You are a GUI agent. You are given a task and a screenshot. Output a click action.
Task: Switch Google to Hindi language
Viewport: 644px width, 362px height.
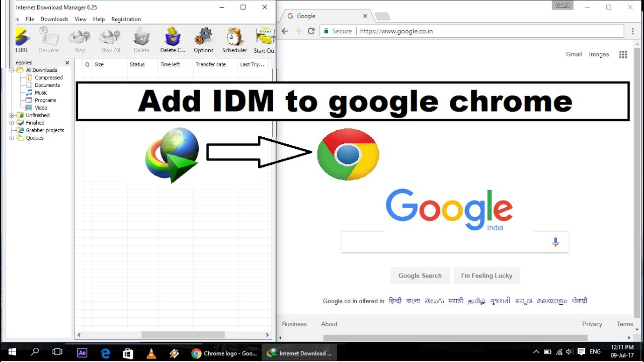point(395,301)
